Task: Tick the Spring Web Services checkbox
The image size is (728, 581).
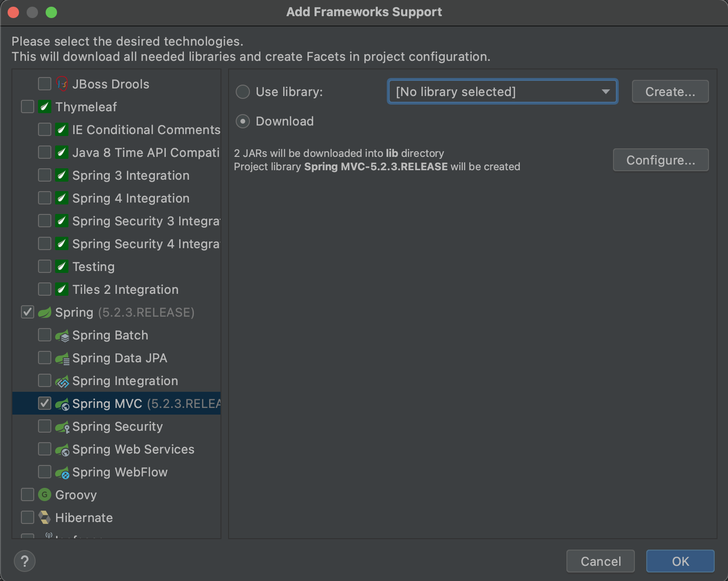Action: coord(45,449)
